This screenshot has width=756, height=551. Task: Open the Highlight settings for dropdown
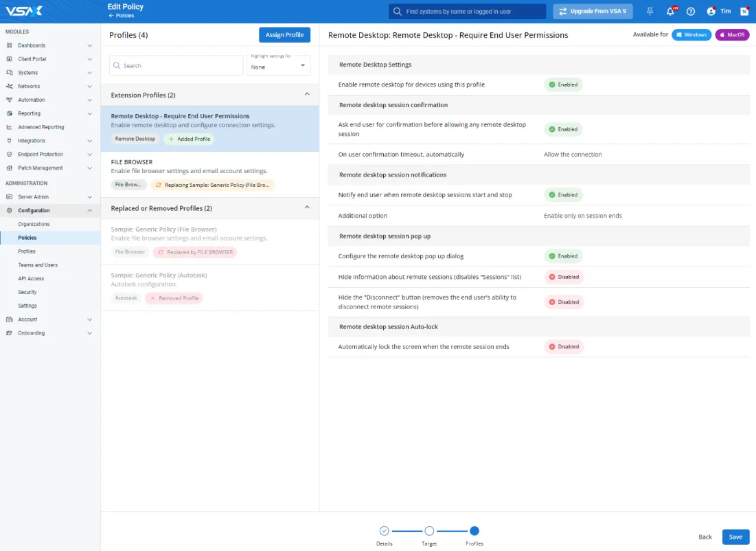pyautogui.click(x=278, y=66)
